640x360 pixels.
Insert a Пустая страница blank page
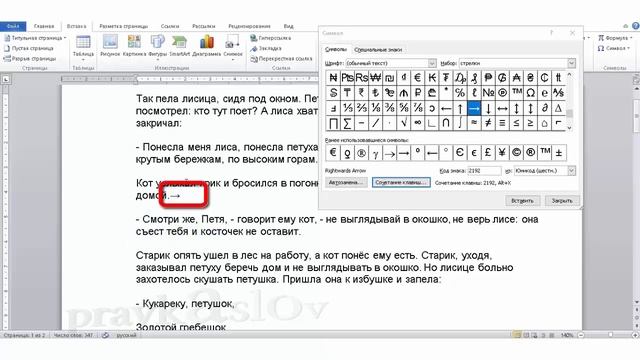coord(29,48)
